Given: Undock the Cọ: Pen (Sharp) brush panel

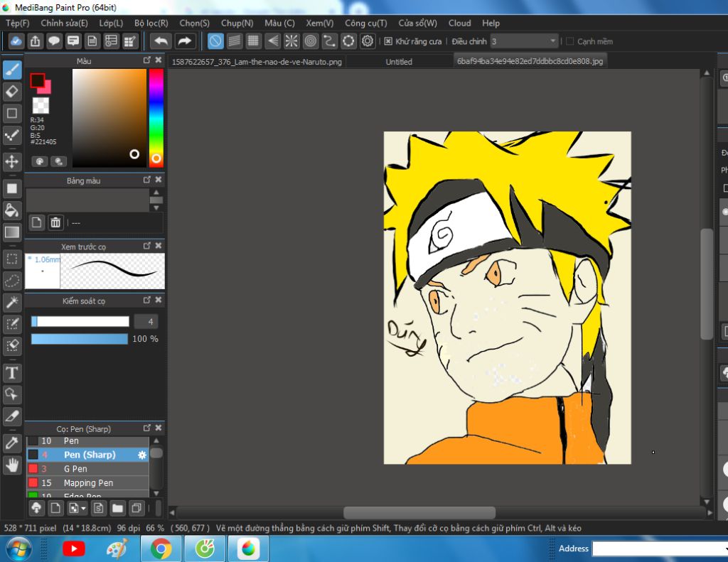Looking at the screenshot, I should tap(146, 428).
